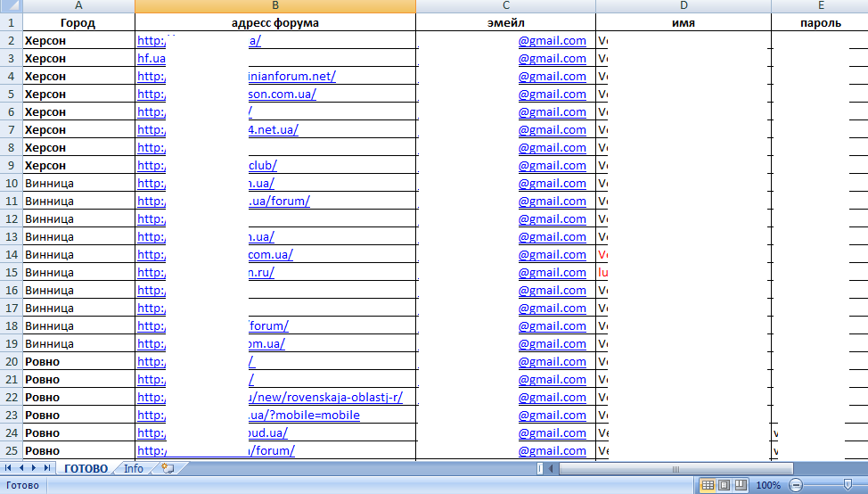
Task: Open the Info sheet tab
Action: [134, 468]
